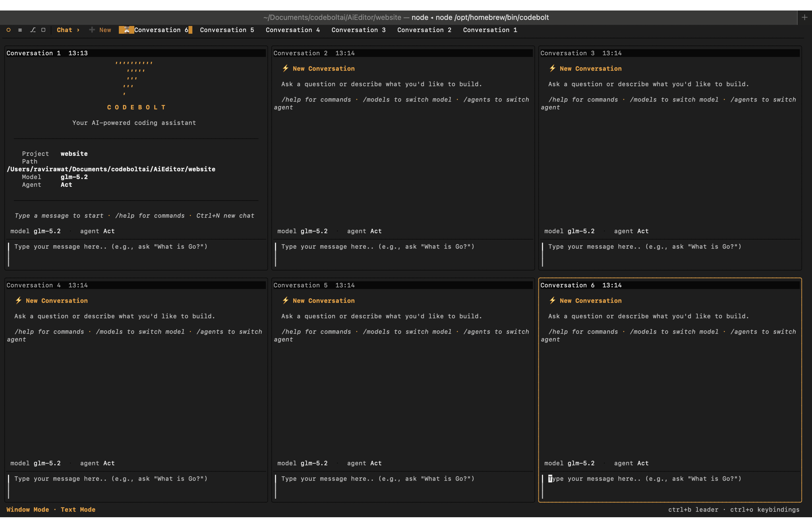The height and width of the screenshot is (528, 812).
Task: Click model glm-5.2 in Conversation 1 pane footer
Action: [35, 231]
